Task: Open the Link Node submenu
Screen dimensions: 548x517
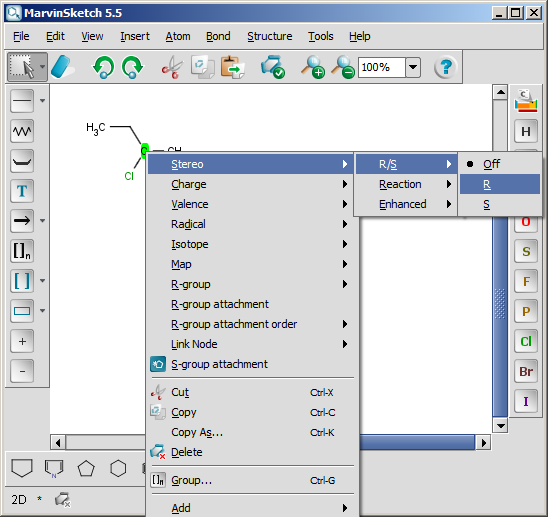Action: (x=252, y=344)
